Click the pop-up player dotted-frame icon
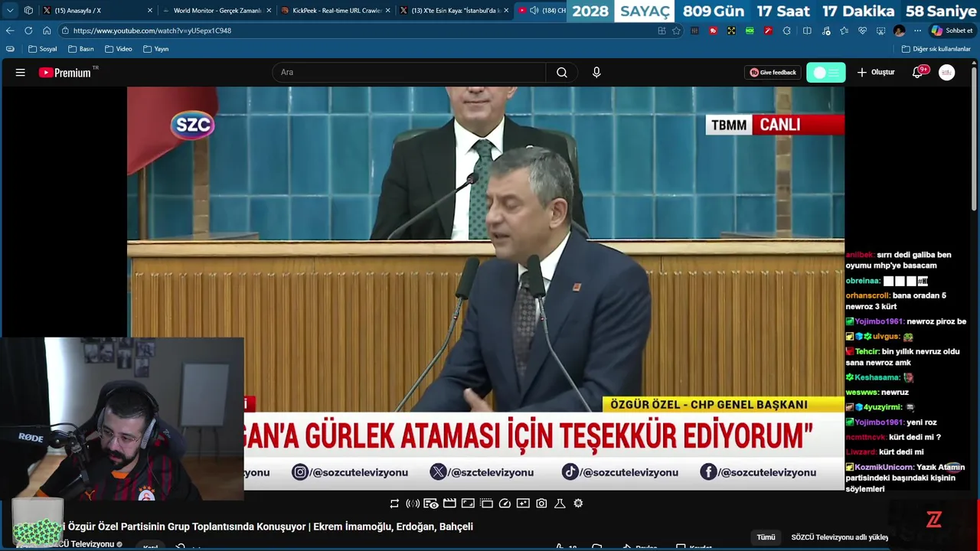This screenshot has height=551, width=980. tap(486, 503)
